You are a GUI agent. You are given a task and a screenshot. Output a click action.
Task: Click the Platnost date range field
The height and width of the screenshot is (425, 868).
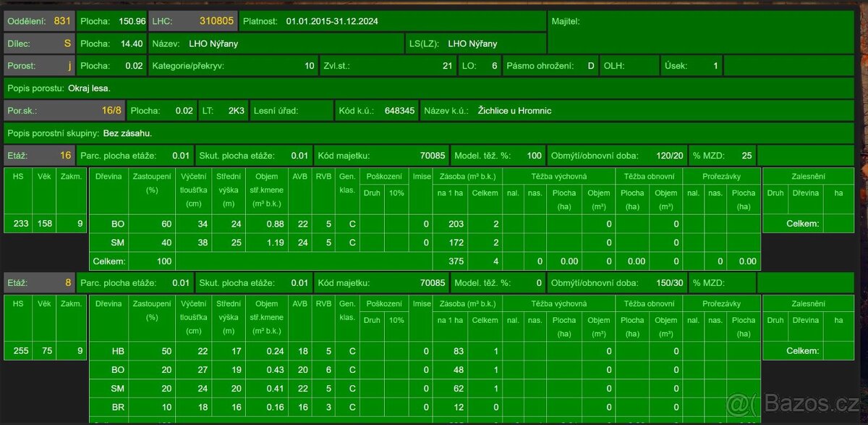coord(392,22)
